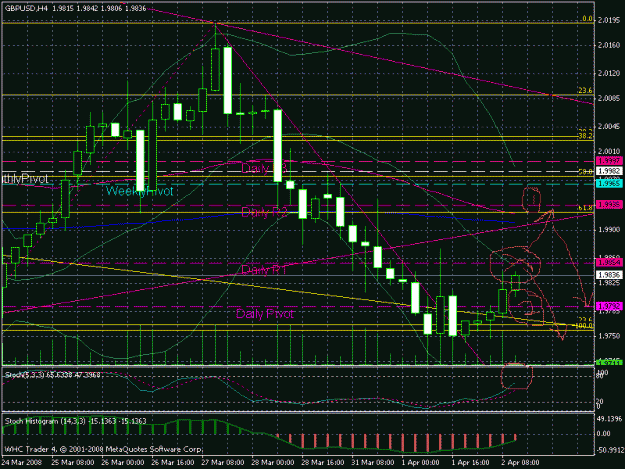Select the 'Daily R2' level label
Viewport: 625px width, 469px height.
(264, 212)
